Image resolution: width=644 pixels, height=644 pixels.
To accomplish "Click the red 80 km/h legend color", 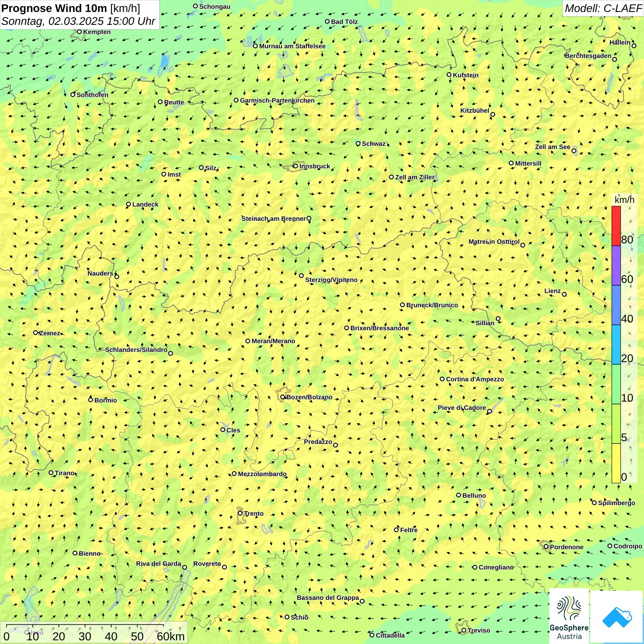I will [x=616, y=226].
